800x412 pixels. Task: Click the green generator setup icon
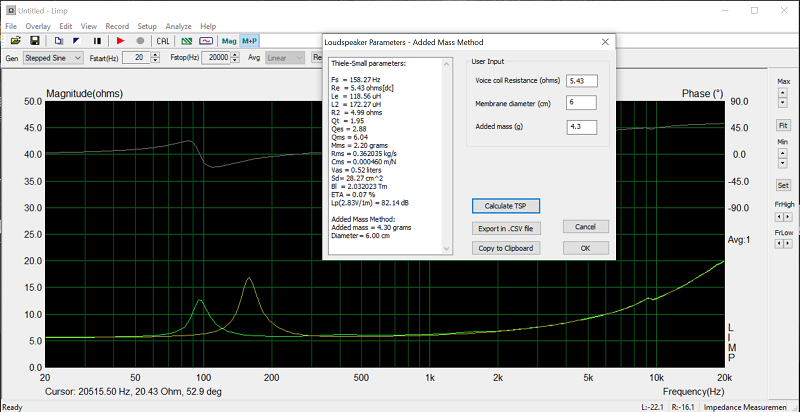187,41
